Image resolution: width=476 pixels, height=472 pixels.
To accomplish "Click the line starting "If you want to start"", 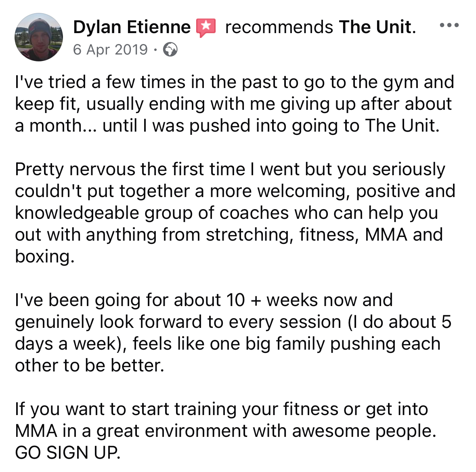I will pyautogui.click(x=221, y=409).
